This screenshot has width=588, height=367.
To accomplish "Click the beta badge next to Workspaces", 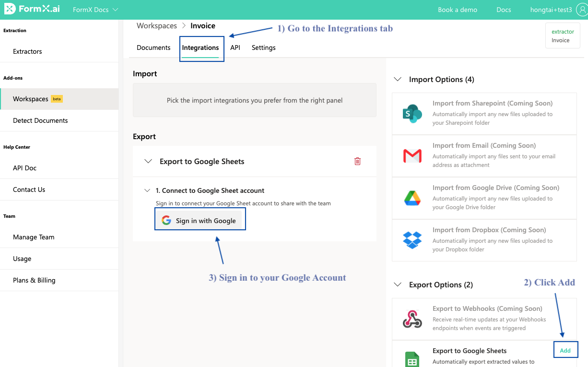I will coord(57,99).
